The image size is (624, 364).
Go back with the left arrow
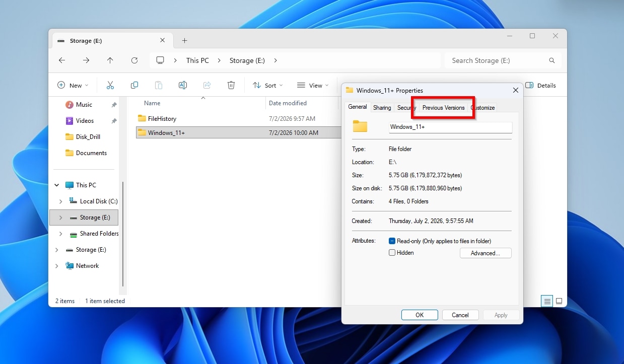pyautogui.click(x=62, y=60)
